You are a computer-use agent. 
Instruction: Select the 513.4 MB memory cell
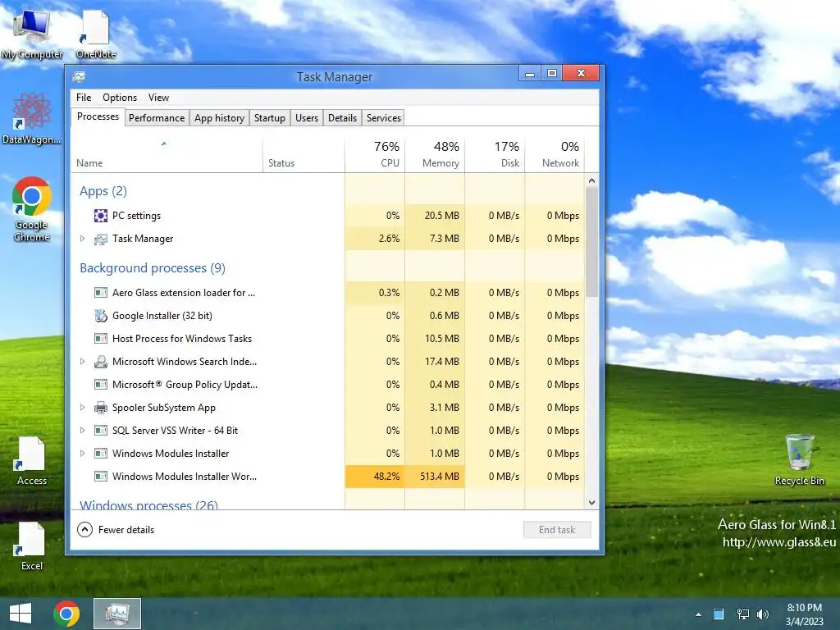(x=435, y=477)
